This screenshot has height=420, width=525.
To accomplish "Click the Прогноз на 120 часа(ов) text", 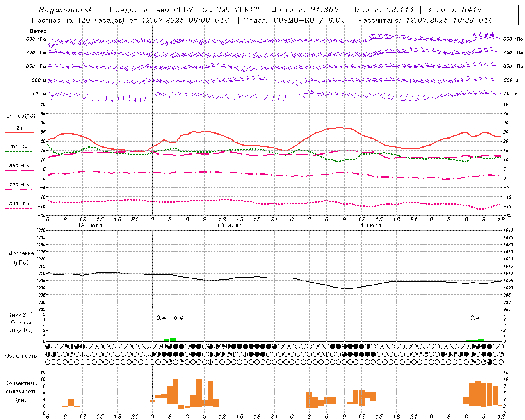I will point(79,20).
